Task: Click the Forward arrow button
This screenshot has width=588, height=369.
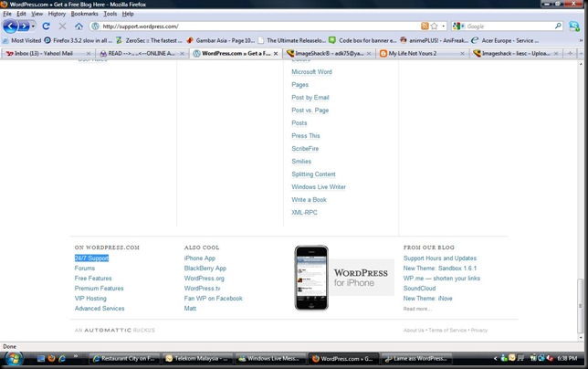Action: (x=23, y=26)
